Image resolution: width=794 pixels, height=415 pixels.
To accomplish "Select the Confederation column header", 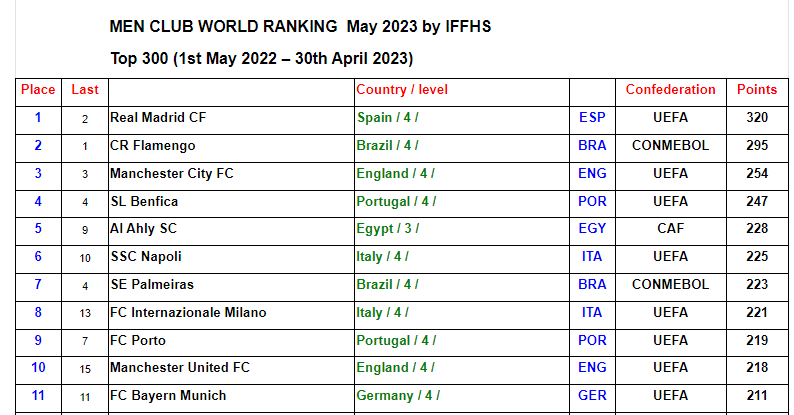I will (x=670, y=90).
